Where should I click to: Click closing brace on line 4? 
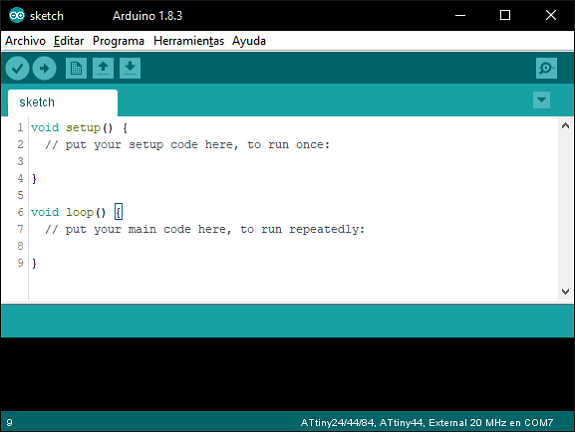click(x=34, y=179)
